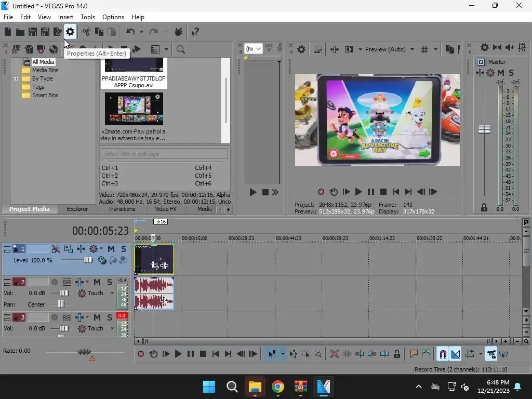This screenshot has height=399, width=532.
Task: Open the Insert menu
Action: pos(65,17)
